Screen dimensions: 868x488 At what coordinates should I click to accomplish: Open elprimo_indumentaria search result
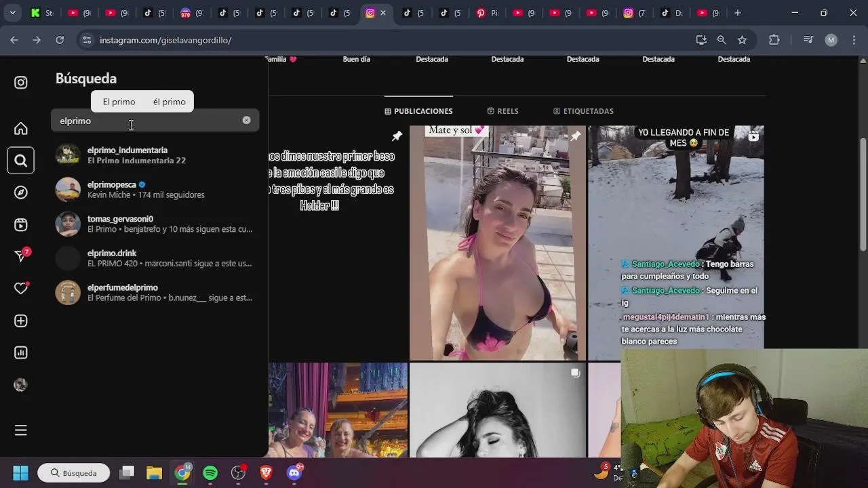(x=155, y=155)
